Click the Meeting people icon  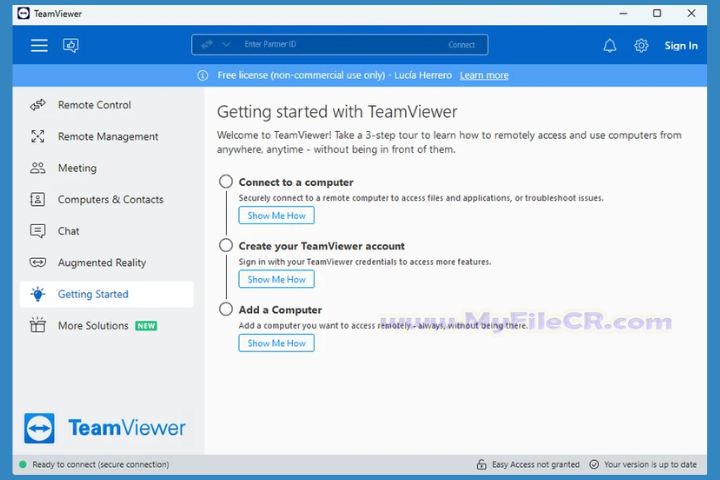(x=38, y=168)
